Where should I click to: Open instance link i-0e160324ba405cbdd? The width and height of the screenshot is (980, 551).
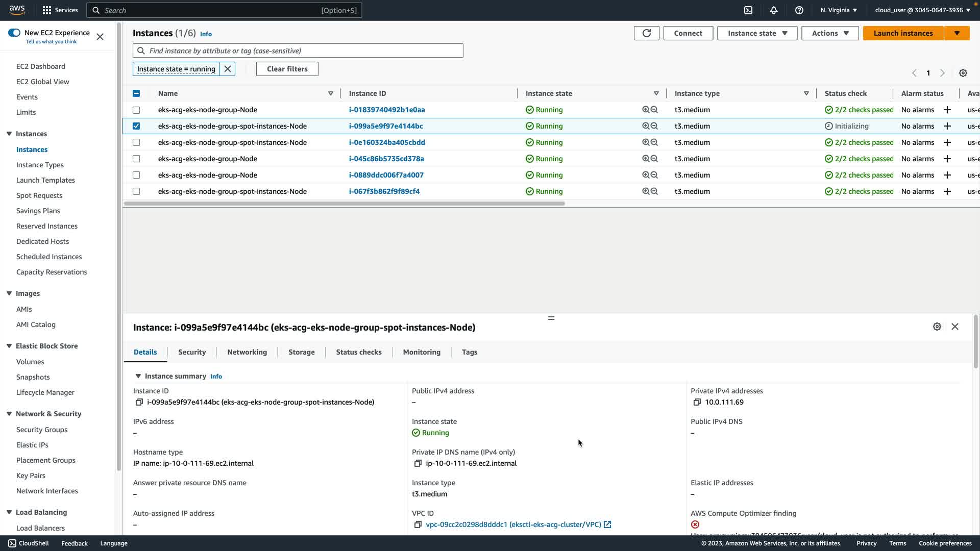(x=387, y=142)
